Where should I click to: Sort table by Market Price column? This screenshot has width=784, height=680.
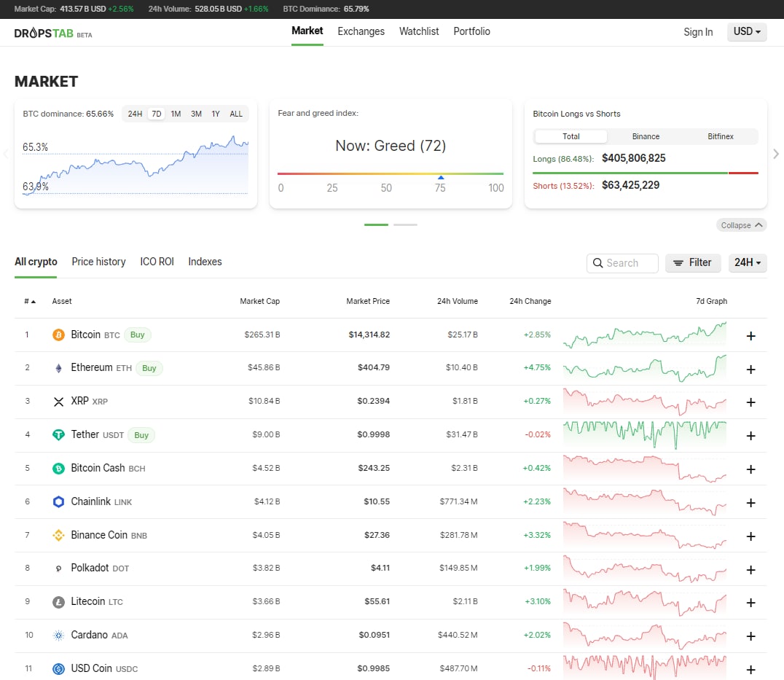(368, 302)
